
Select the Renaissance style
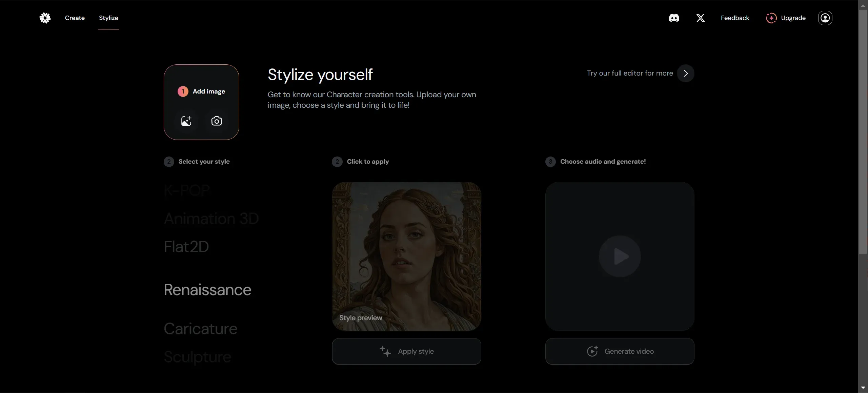(x=207, y=290)
